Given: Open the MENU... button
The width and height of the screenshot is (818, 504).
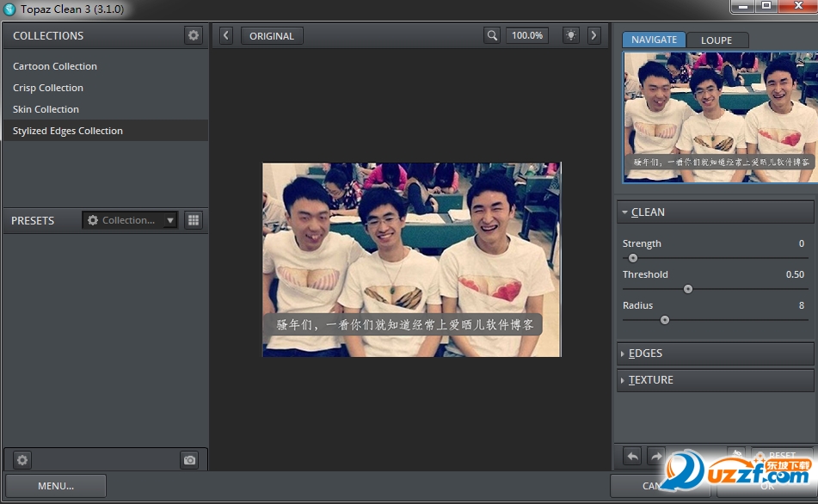Looking at the screenshot, I should click(56, 486).
